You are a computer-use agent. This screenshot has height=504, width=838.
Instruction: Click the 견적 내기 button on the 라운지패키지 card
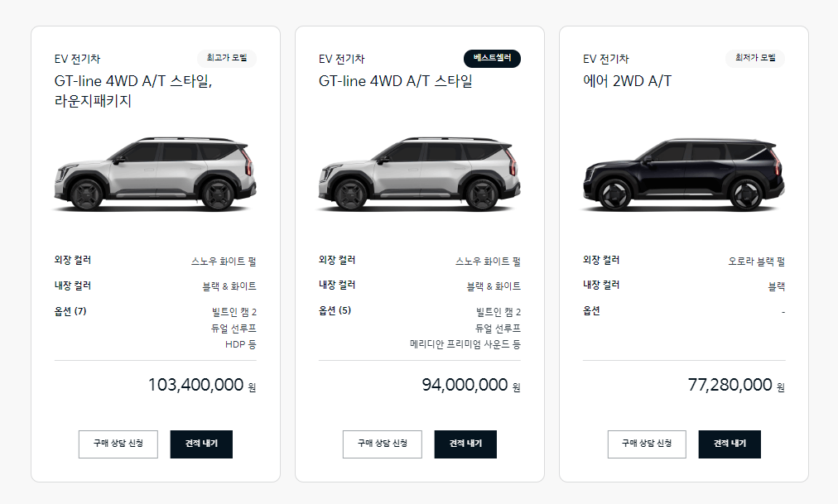pyautogui.click(x=201, y=444)
